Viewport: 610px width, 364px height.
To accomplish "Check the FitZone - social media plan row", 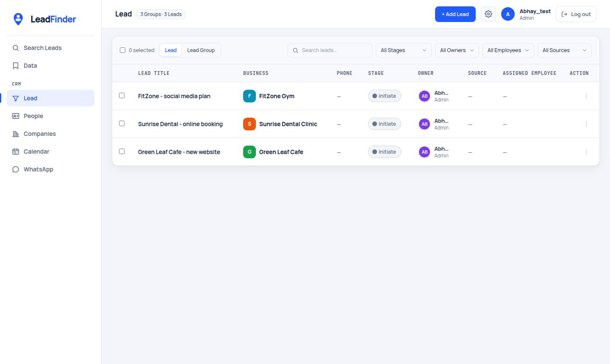I will point(122,96).
